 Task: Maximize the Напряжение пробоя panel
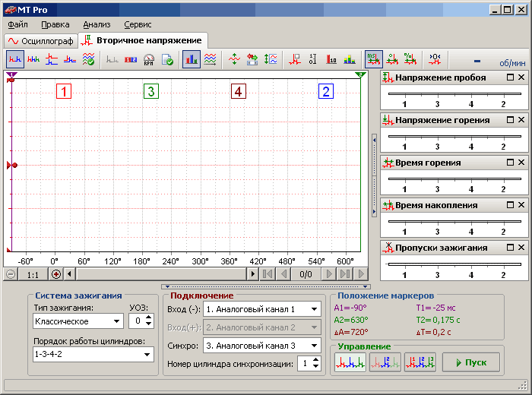[511, 78]
